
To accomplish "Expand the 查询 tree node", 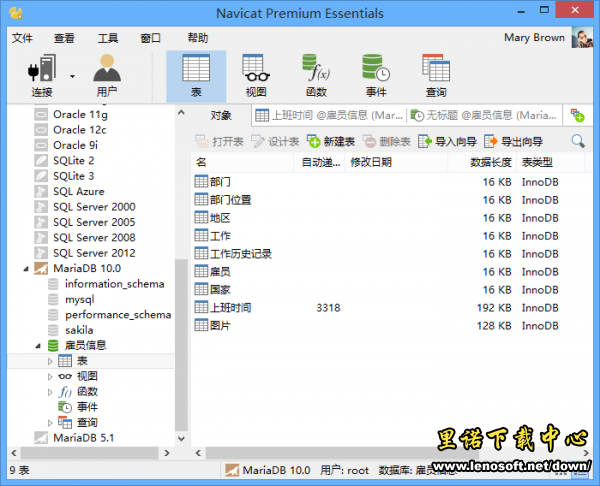I will pyautogui.click(x=50, y=423).
